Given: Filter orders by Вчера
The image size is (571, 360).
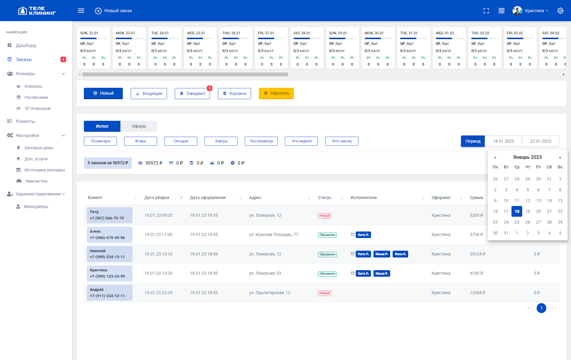Looking at the screenshot, I should [x=141, y=141].
